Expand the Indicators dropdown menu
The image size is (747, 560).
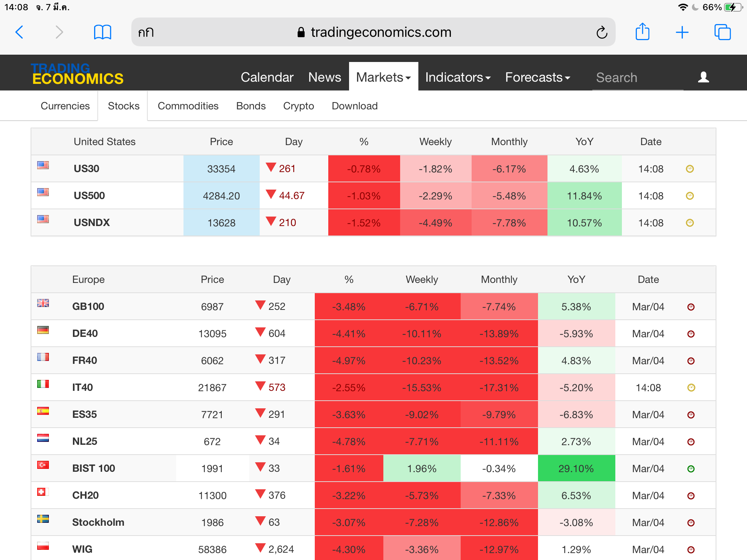[458, 77]
